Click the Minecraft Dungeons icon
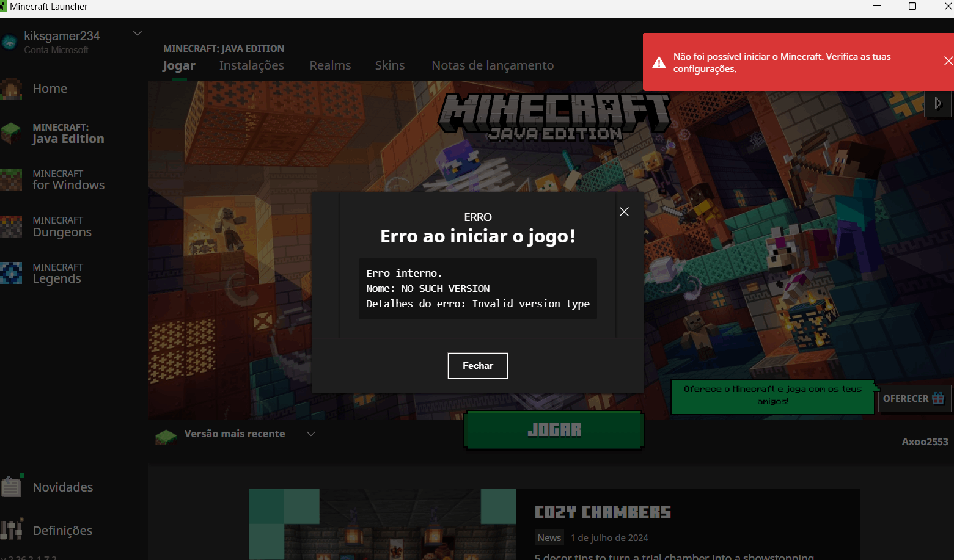 11,227
